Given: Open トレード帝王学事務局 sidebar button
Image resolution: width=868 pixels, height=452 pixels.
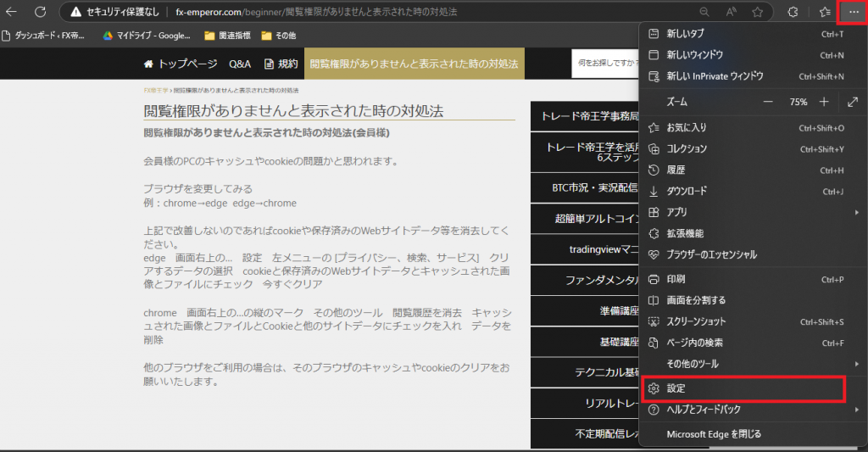Looking at the screenshot, I should pos(585,116).
